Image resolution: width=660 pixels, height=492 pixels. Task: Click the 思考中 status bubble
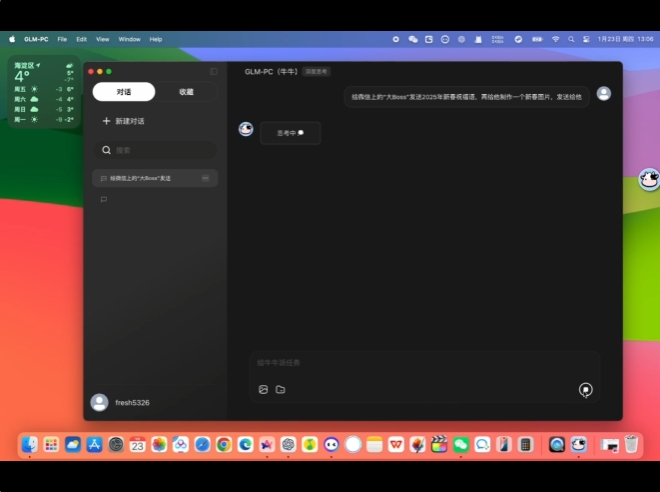click(x=290, y=133)
